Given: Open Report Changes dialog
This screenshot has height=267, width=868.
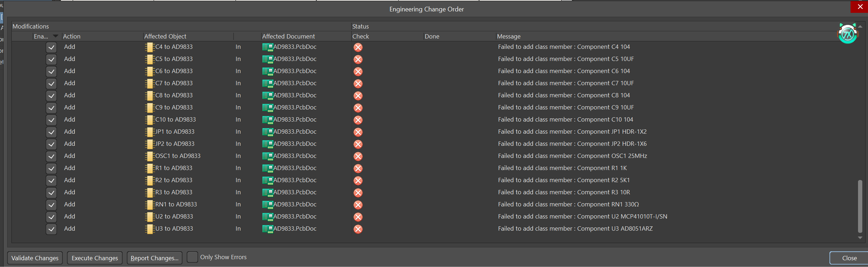Looking at the screenshot, I should [155, 258].
